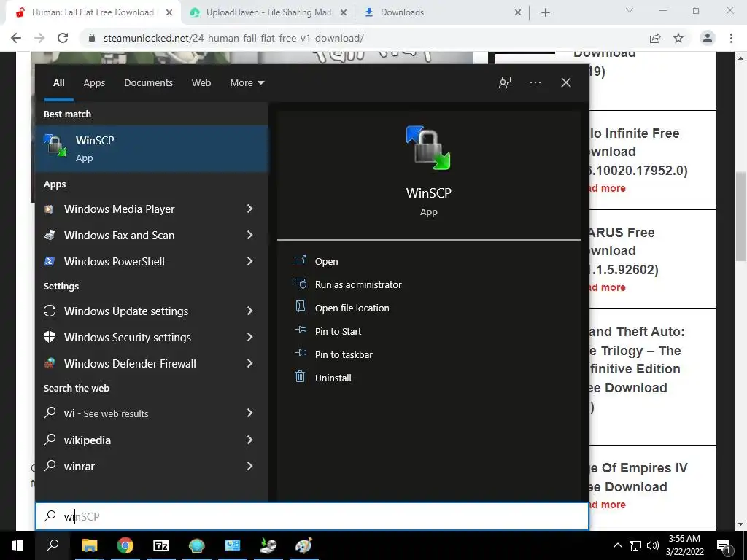Bookmark this page with star icon
This screenshot has width=747, height=560.
click(678, 38)
